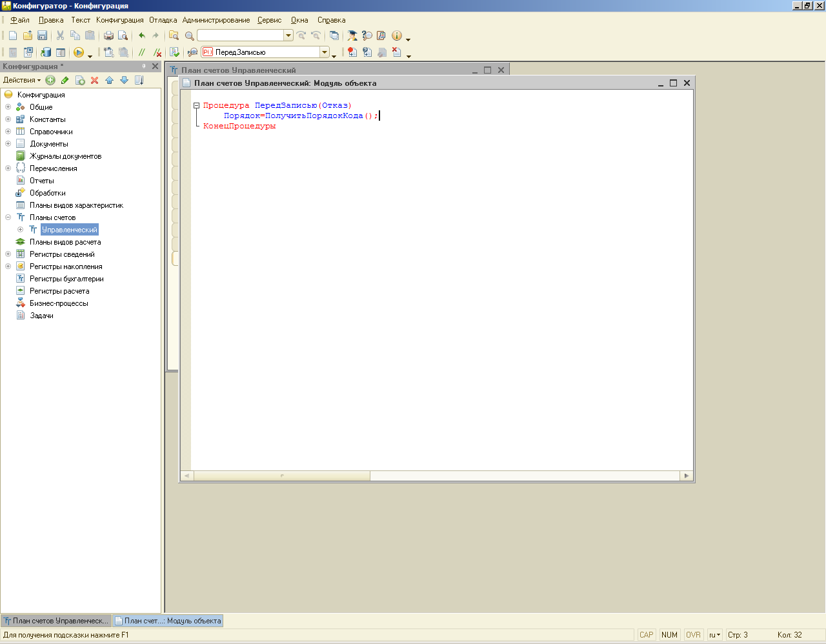The height and width of the screenshot is (644, 826).
Task: Click the green Undo arrow icon
Action: coord(142,35)
